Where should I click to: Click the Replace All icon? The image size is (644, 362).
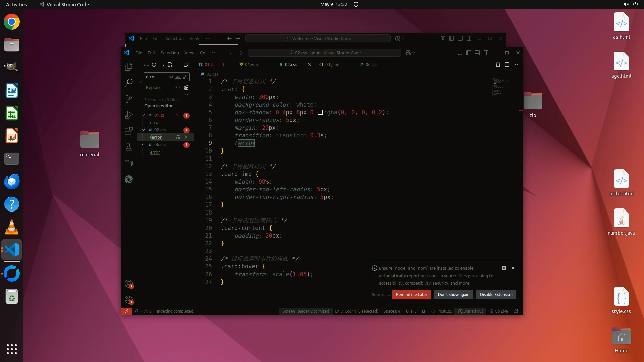(187, 88)
